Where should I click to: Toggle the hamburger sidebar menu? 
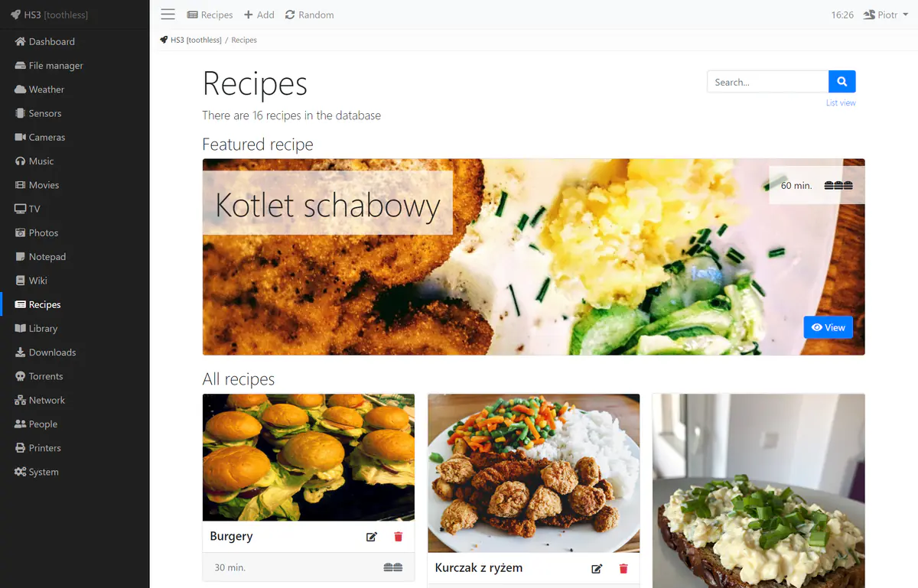(x=168, y=15)
